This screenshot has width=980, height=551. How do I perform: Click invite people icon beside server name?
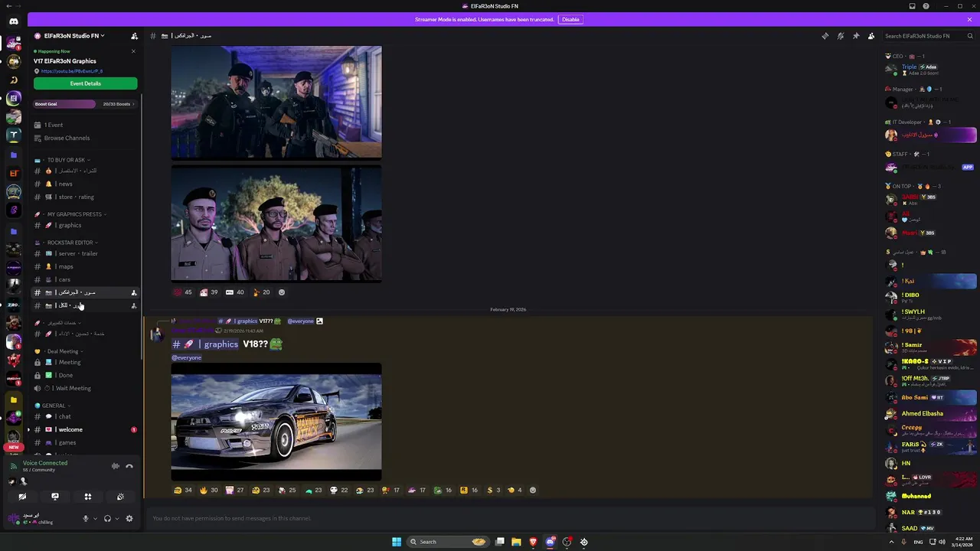tap(134, 36)
